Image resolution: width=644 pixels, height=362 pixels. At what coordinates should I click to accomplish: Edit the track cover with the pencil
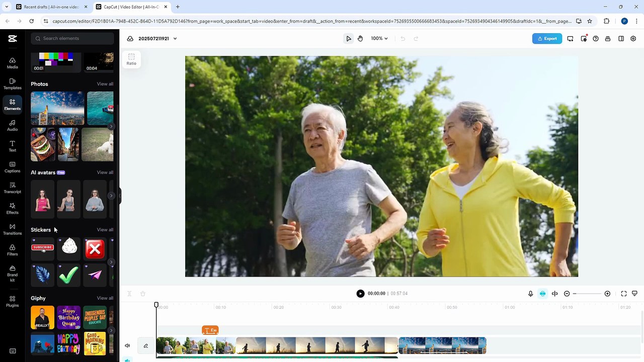pyautogui.click(x=146, y=346)
